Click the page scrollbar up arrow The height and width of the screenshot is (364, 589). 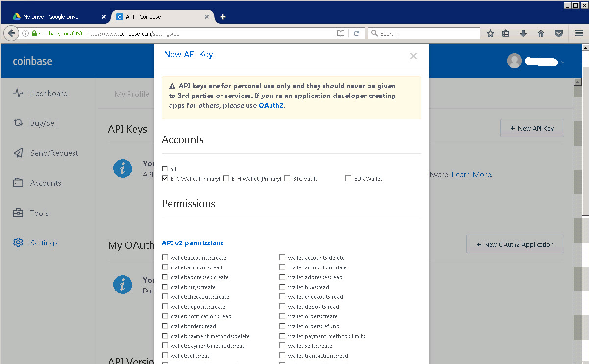[585, 48]
